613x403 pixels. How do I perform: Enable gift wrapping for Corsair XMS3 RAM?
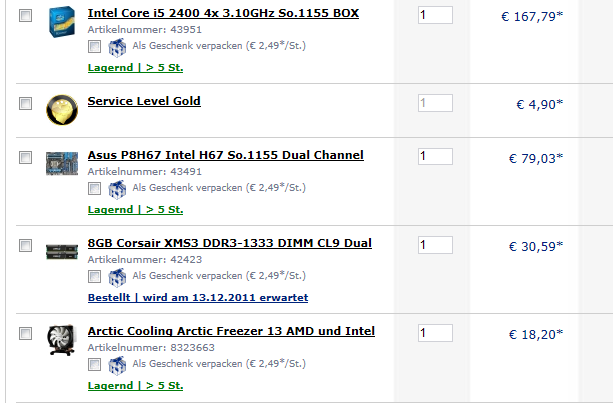pyautogui.click(x=94, y=276)
